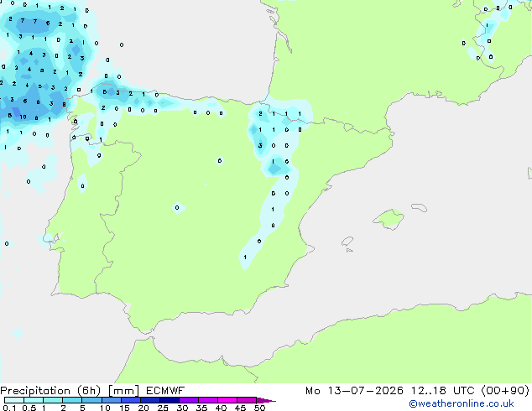Pick the legend swatch between 0.1 and 0.5
The height and width of the screenshot is (411, 532).
point(14,400)
